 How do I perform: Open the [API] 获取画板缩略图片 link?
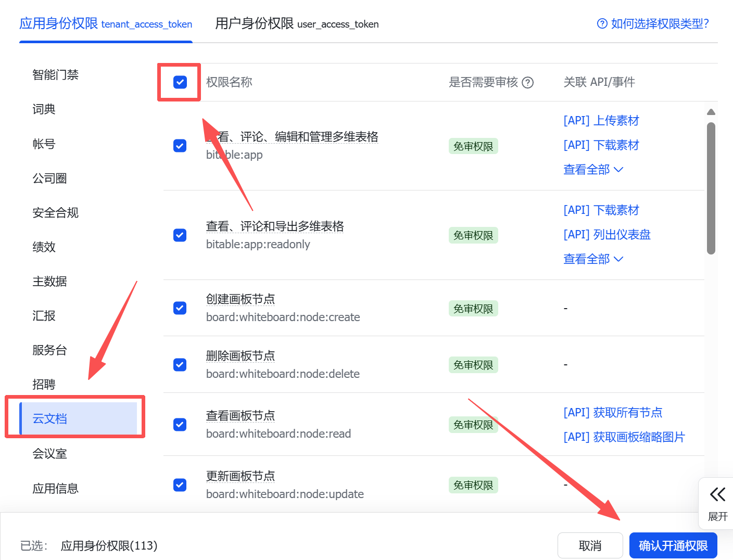[x=624, y=437]
